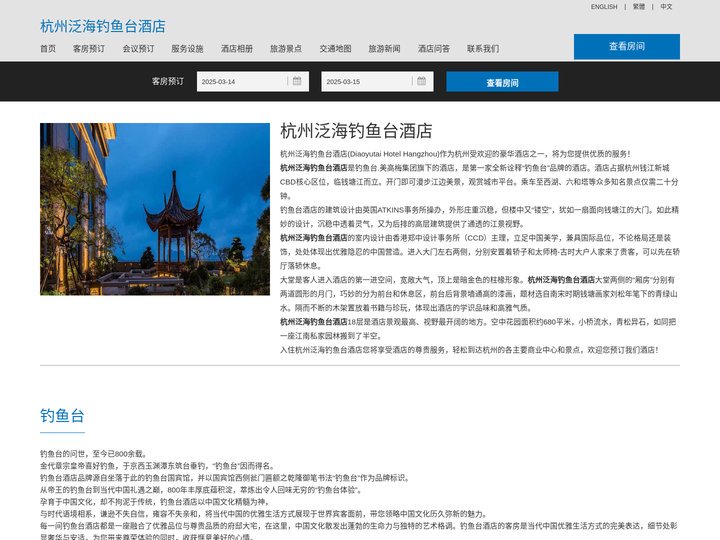Open the 会议预订 menu item

[138, 49]
